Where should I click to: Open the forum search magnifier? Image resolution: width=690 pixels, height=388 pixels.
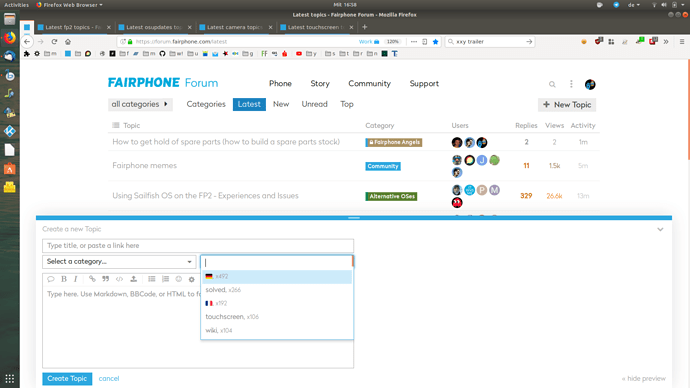pyautogui.click(x=552, y=84)
